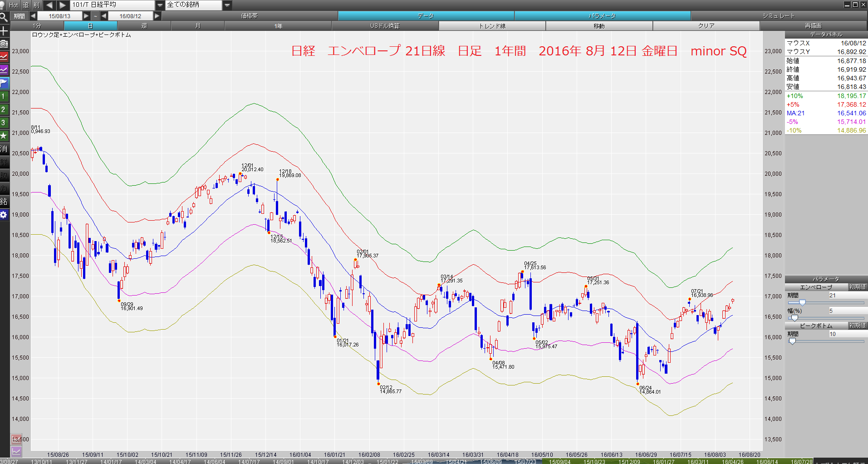868x464 pixels.
Task: Open the 全ての銘柄 filter dropdown
Action: (228, 5)
